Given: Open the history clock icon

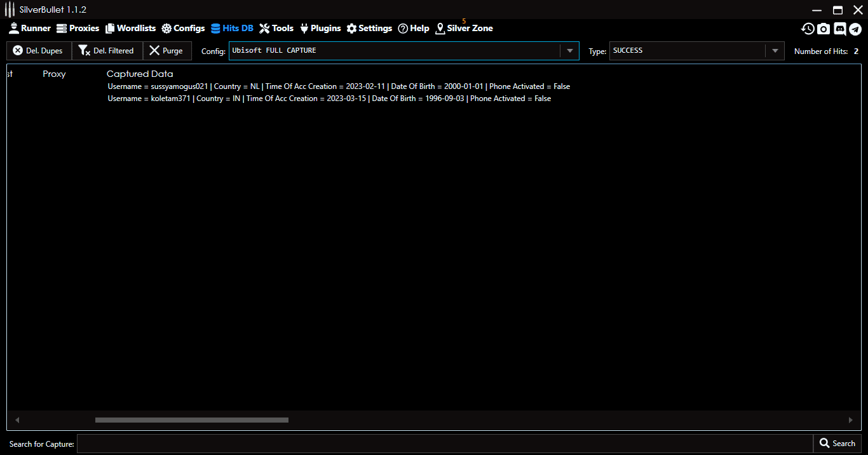Looking at the screenshot, I should (807, 29).
